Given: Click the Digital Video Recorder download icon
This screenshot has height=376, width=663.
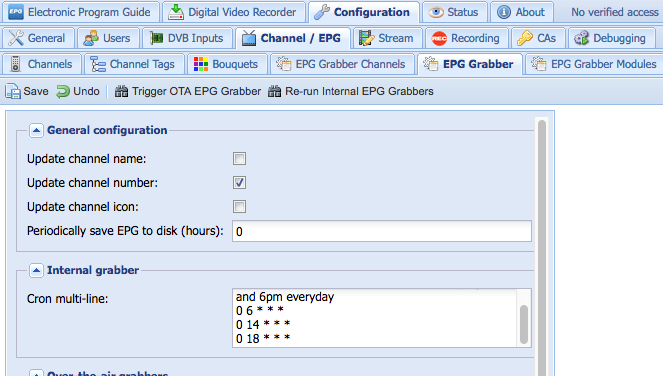Looking at the screenshot, I should (175, 12).
